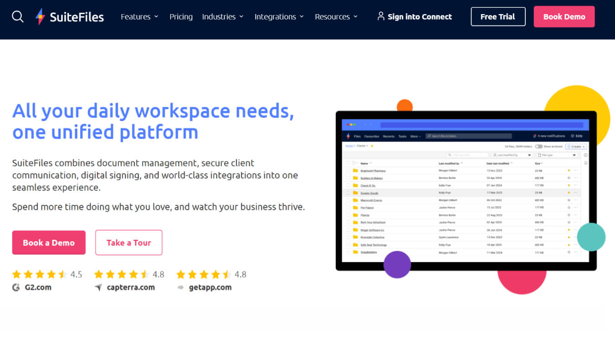The image size is (615, 364).
Task: Select the Take a Tour button
Action: coord(128,243)
